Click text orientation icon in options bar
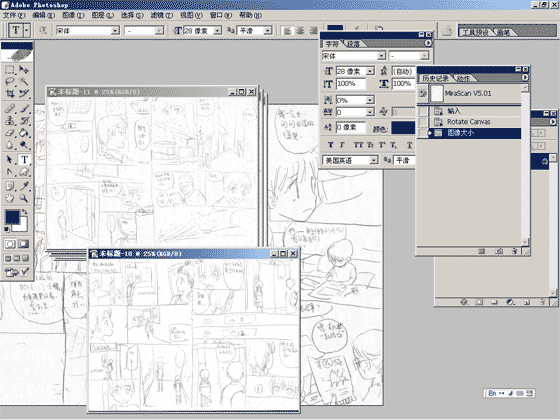The width and height of the screenshot is (560, 420). pyautogui.click(x=43, y=31)
